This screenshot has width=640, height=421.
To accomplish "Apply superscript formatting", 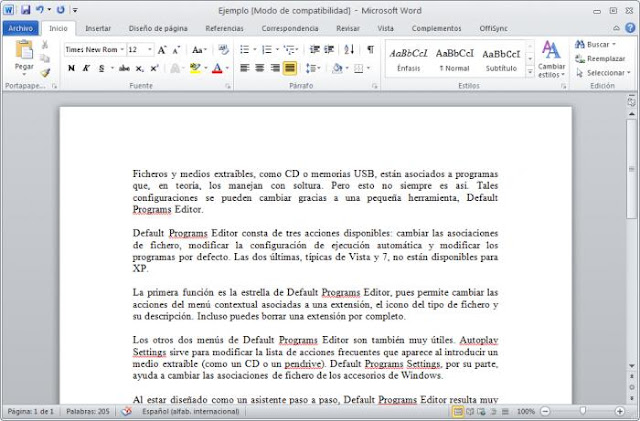I will (x=154, y=69).
